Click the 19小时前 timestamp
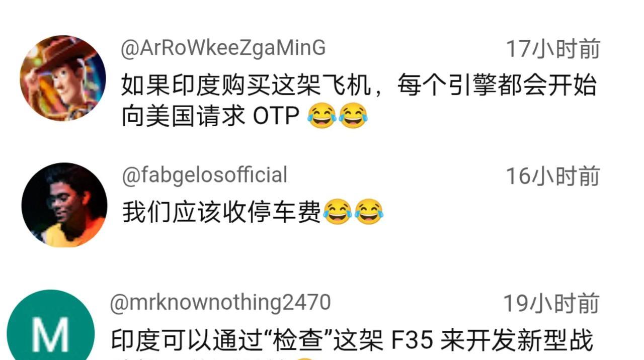The image size is (644, 360). [x=552, y=304]
